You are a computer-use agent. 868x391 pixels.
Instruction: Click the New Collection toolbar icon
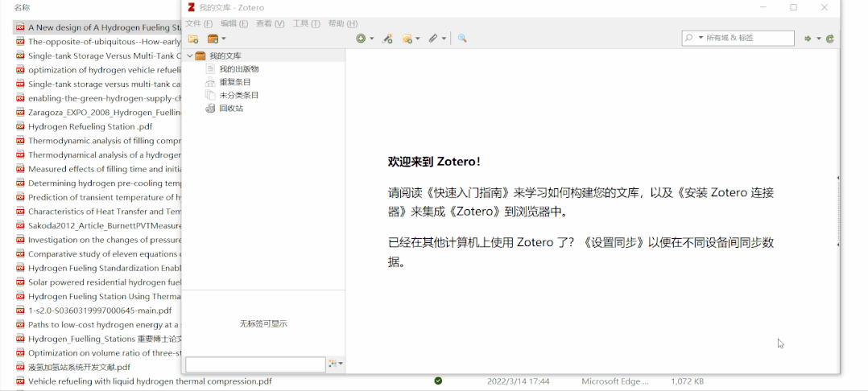pos(193,39)
